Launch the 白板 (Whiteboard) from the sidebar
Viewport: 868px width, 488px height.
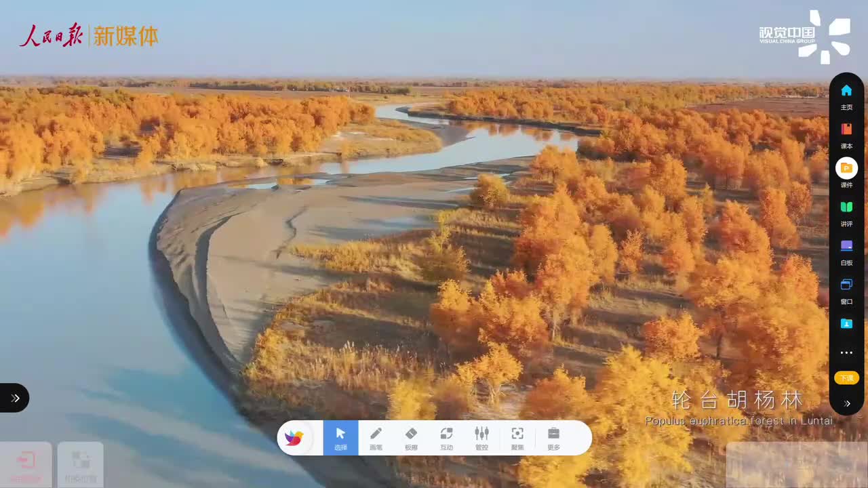[846, 251]
